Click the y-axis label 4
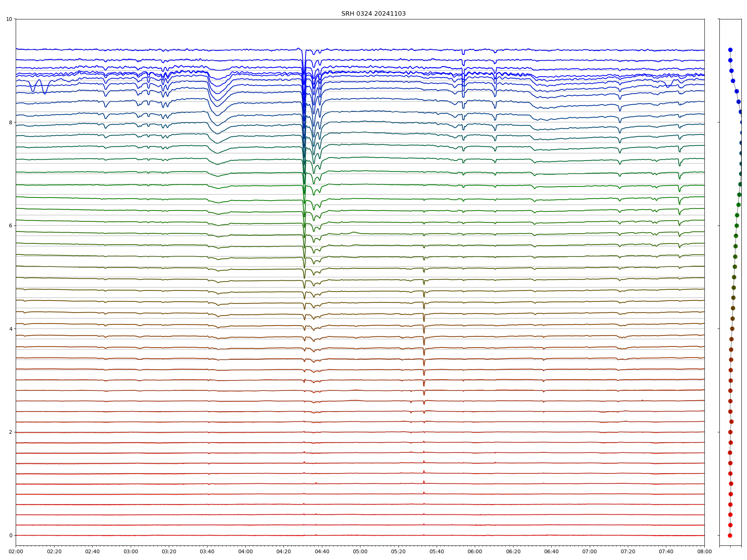Viewport: 747px width, 560px height. 10,329
